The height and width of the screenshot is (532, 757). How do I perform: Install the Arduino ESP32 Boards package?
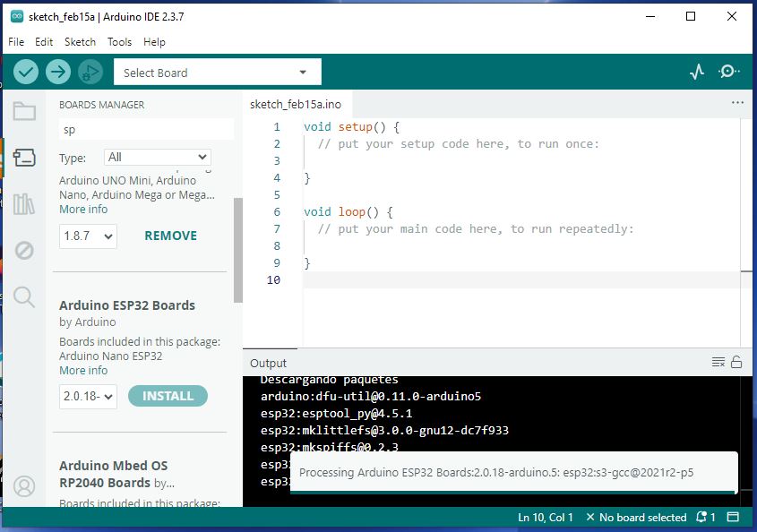pyautogui.click(x=168, y=395)
